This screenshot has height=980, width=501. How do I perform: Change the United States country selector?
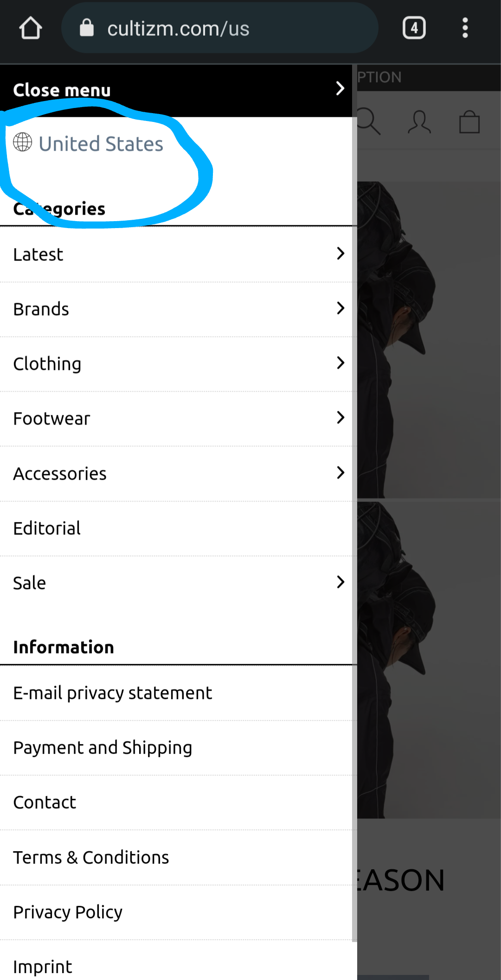click(x=88, y=143)
